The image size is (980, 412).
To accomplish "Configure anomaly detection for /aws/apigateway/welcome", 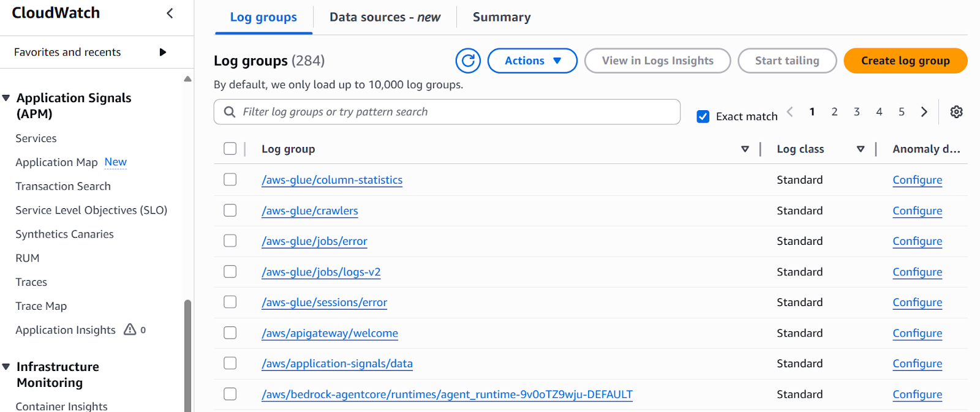I will click(917, 333).
